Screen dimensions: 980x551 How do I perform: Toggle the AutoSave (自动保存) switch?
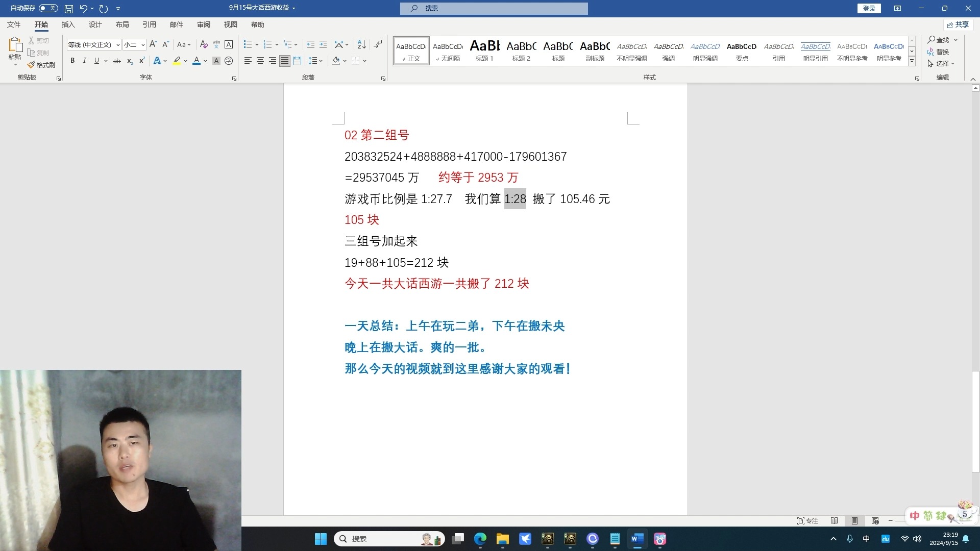click(48, 8)
